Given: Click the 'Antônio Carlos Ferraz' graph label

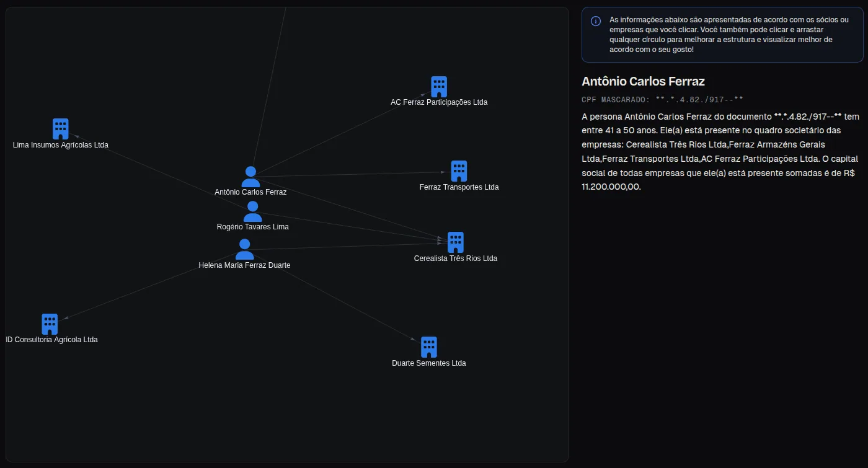Looking at the screenshot, I should tap(250, 192).
